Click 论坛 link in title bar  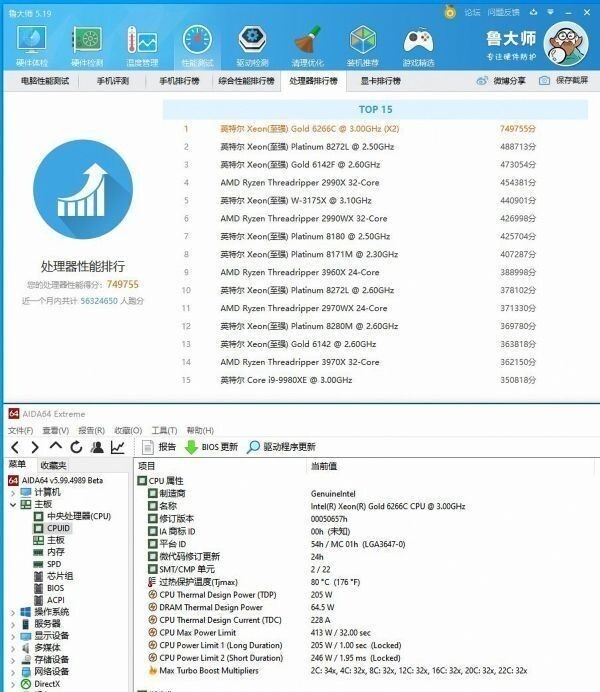[x=472, y=12]
